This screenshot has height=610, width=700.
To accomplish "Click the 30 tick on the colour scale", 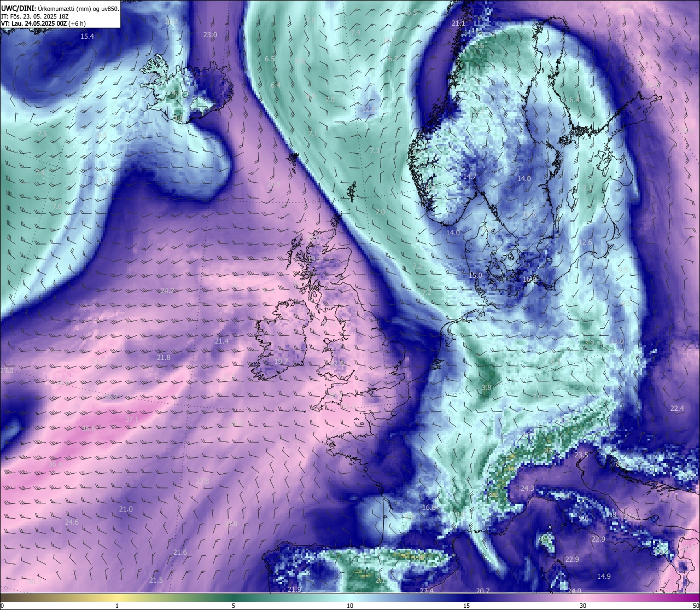I will point(583,605).
